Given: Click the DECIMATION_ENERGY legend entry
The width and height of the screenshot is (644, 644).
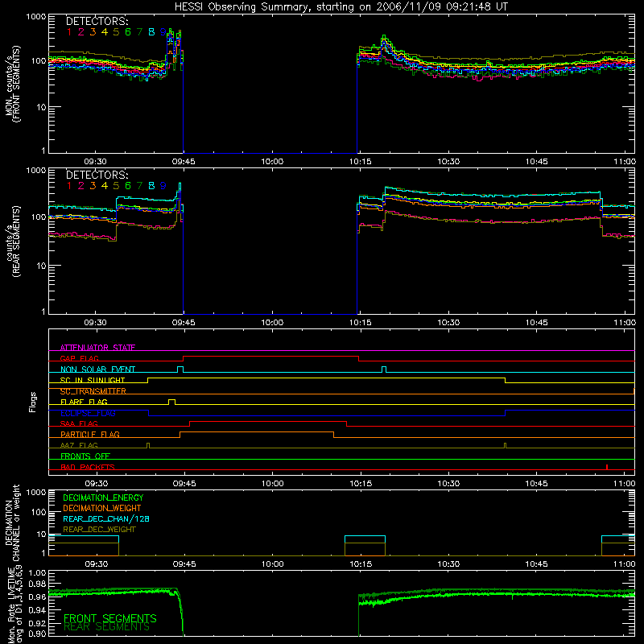Looking at the screenshot, I should (103, 497).
